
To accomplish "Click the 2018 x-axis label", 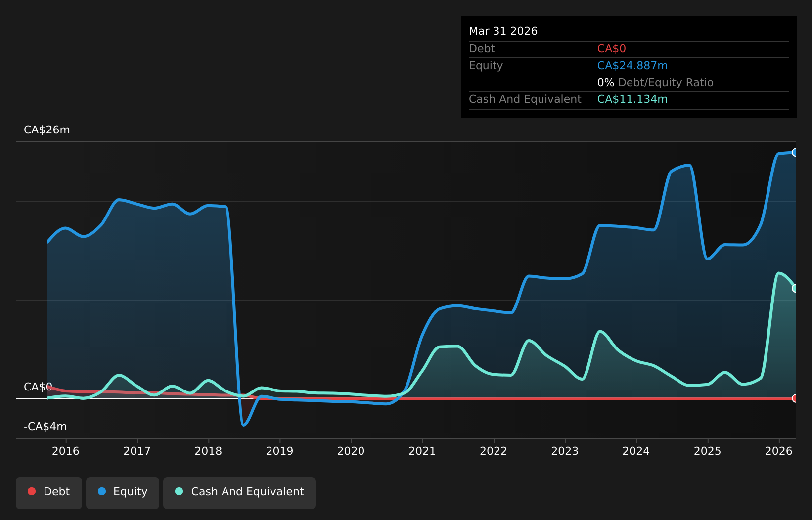I will [208, 451].
